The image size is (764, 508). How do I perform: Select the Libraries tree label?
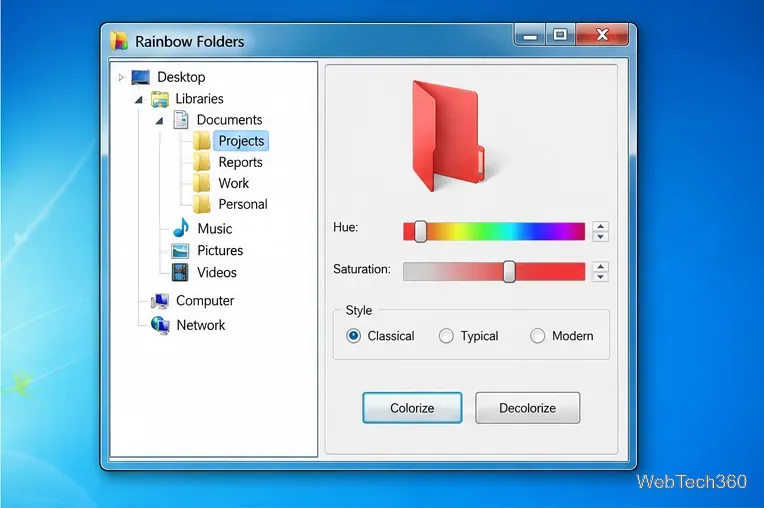[x=199, y=98]
